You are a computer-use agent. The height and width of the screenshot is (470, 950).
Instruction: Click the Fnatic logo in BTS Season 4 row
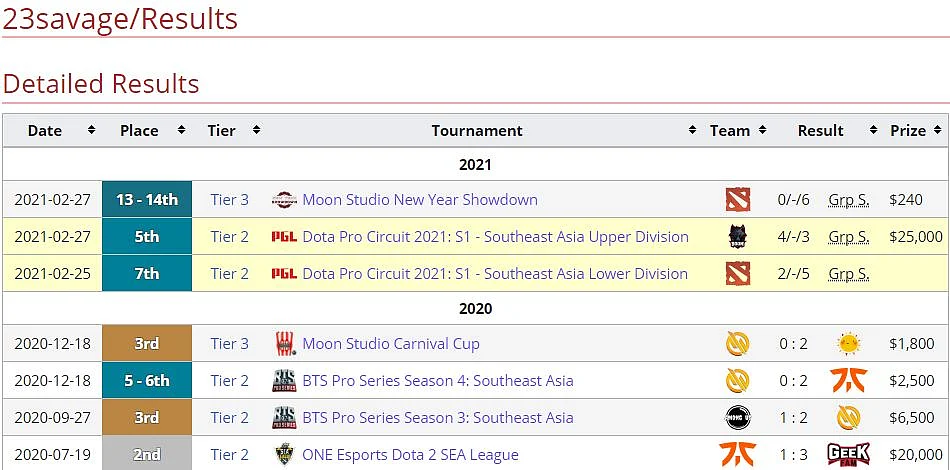[848, 380]
